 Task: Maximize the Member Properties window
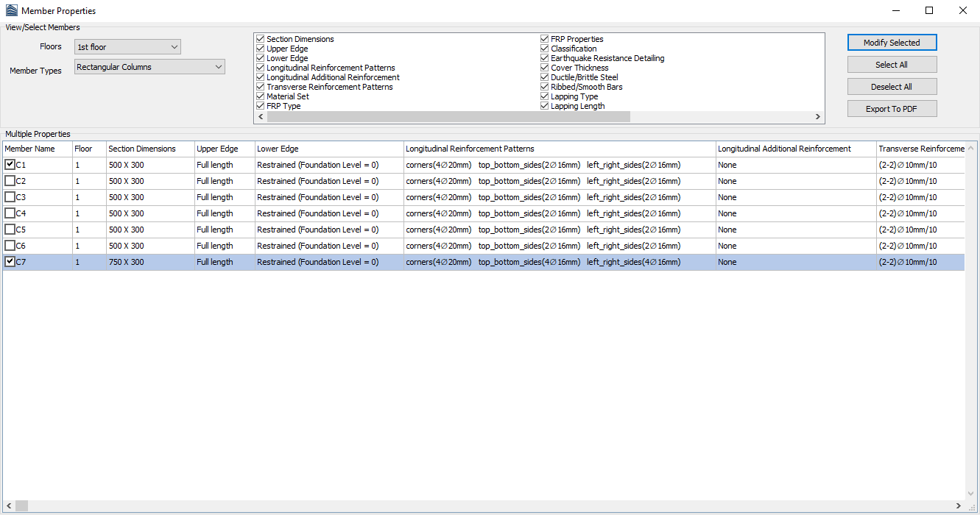(929, 11)
